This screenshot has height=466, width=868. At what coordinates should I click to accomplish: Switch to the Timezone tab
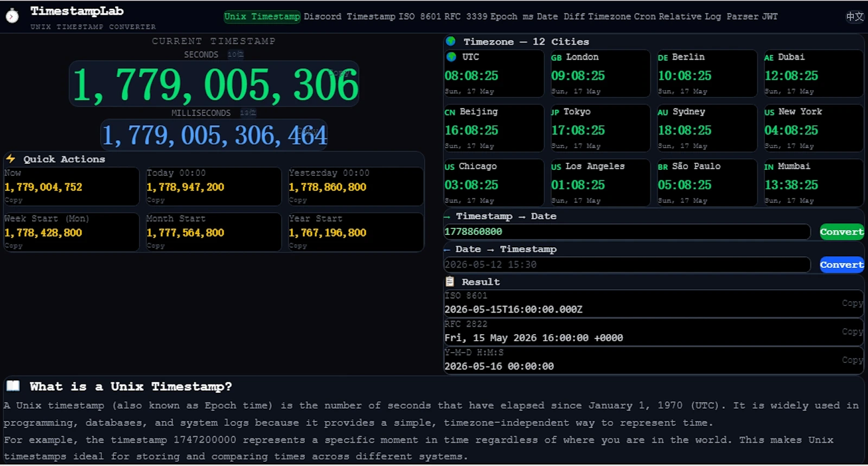[x=610, y=17]
